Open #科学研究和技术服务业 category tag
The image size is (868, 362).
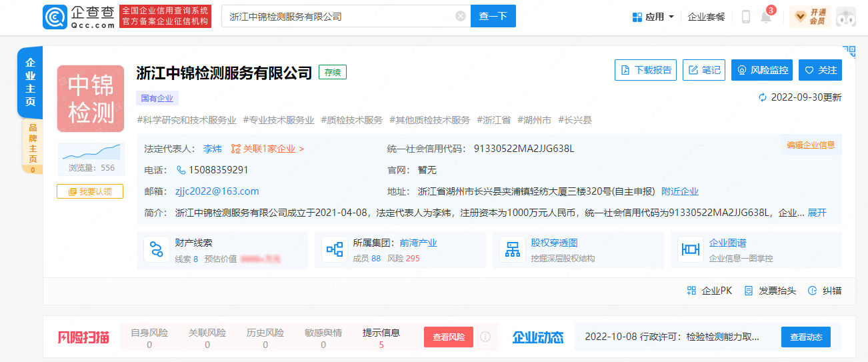(x=187, y=120)
